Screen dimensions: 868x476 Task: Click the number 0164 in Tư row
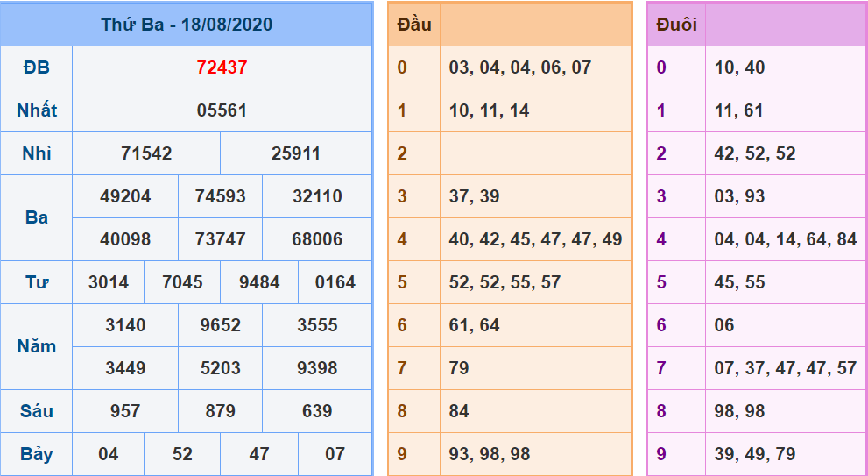coord(335,282)
